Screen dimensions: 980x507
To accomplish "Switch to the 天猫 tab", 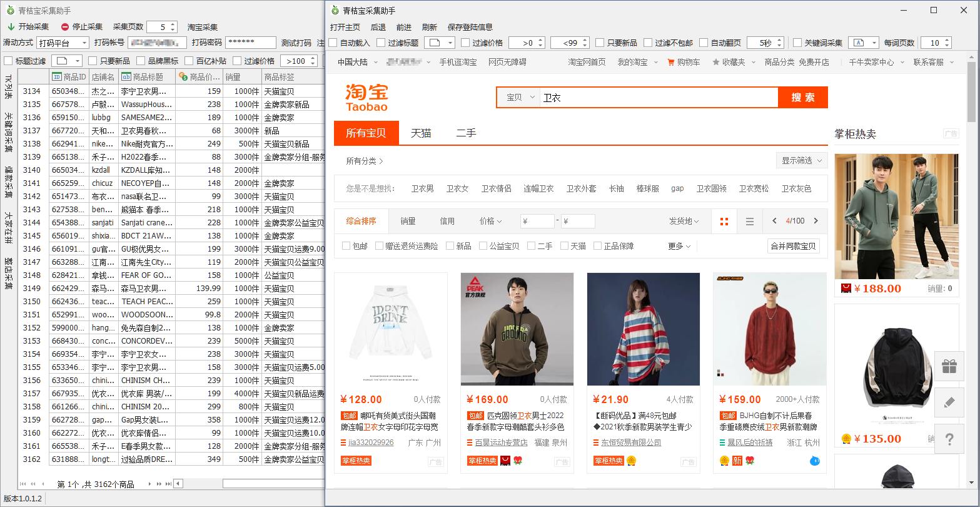I will [x=422, y=133].
